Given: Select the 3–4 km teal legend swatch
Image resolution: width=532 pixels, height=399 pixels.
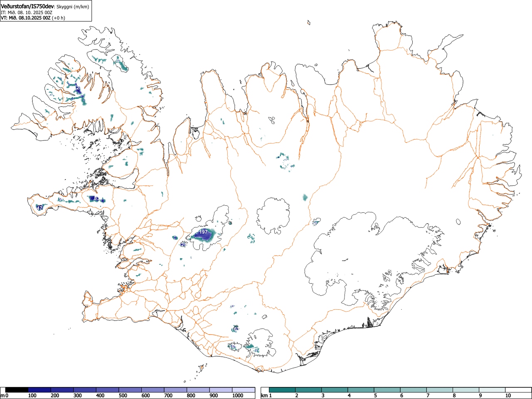Looking at the screenshot, I should (x=335, y=390).
